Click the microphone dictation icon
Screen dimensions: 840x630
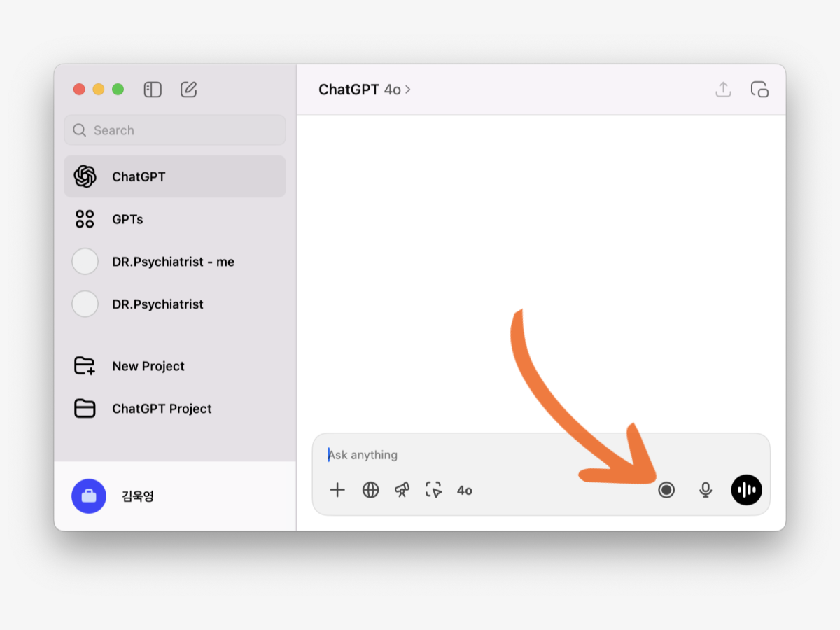pyautogui.click(x=706, y=490)
